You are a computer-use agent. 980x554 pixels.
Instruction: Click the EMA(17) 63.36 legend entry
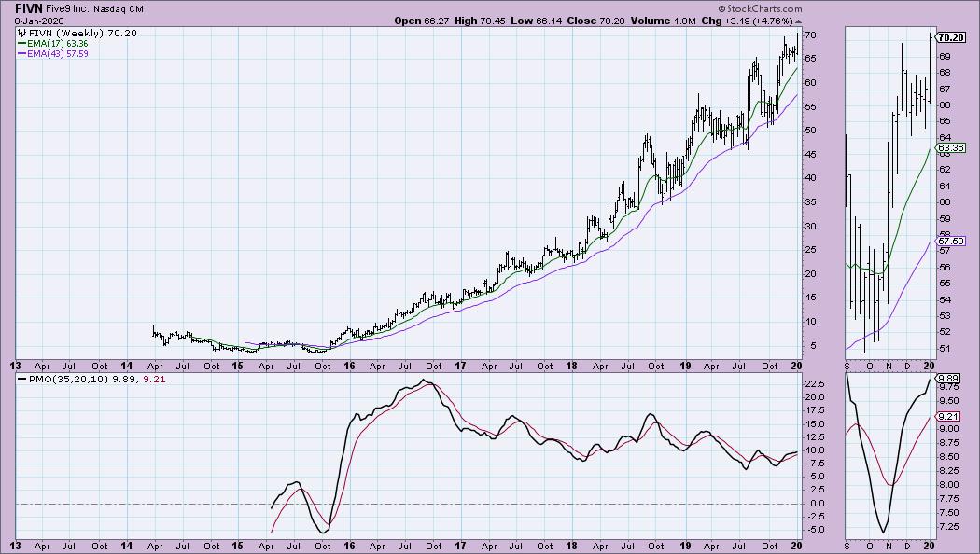58,44
